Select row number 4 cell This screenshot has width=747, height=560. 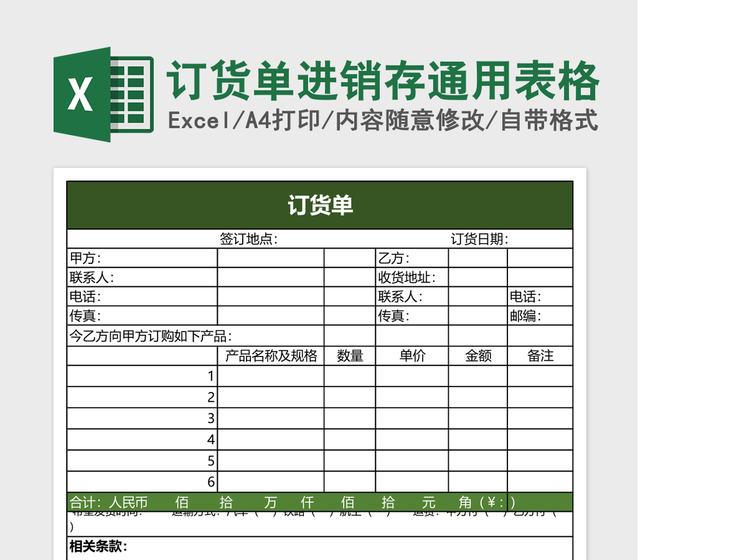(x=142, y=439)
